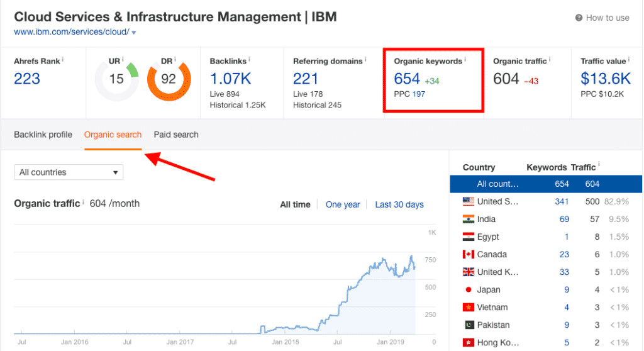
Task: Open the All countries dropdown
Action: pos(69,172)
